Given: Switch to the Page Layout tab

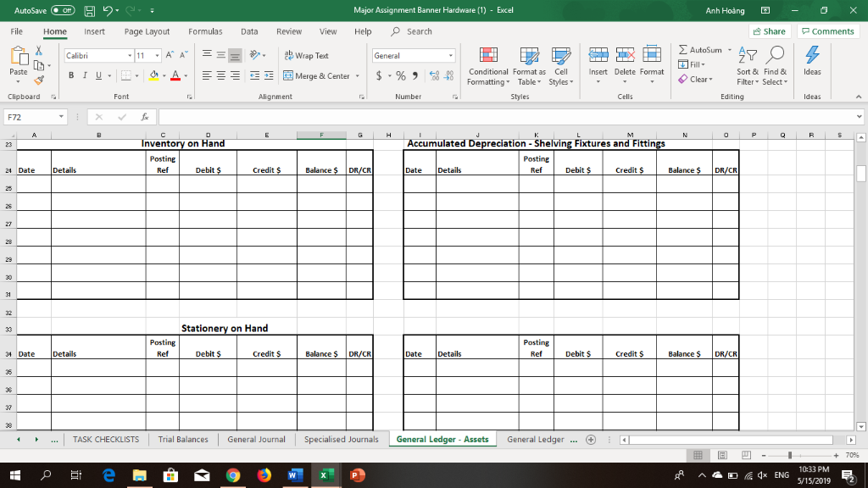Looking at the screenshot, I should (x=147, y=31).
